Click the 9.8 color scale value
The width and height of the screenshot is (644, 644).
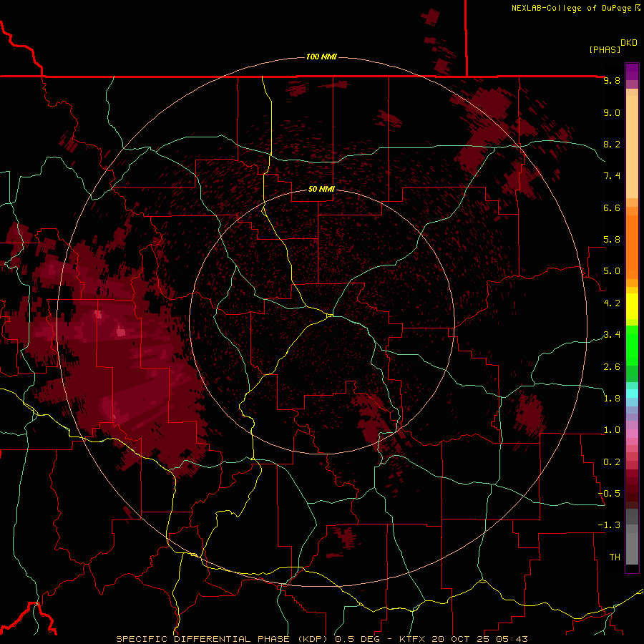[x=612, y=80]
